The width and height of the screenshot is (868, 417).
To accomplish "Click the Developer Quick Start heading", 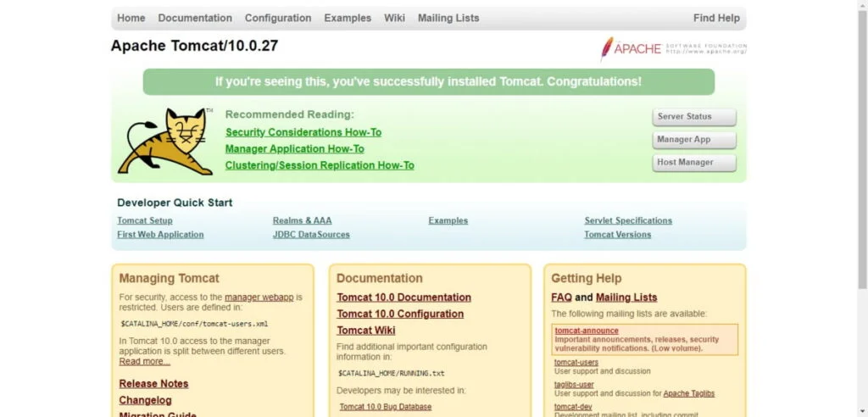I will [x=175, y=203].
